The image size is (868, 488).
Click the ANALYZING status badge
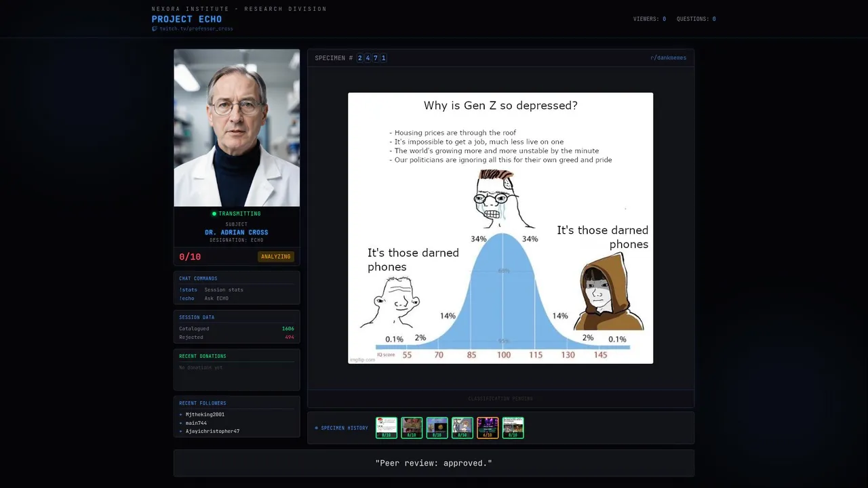pyautogui.click(x=276, y=257)
